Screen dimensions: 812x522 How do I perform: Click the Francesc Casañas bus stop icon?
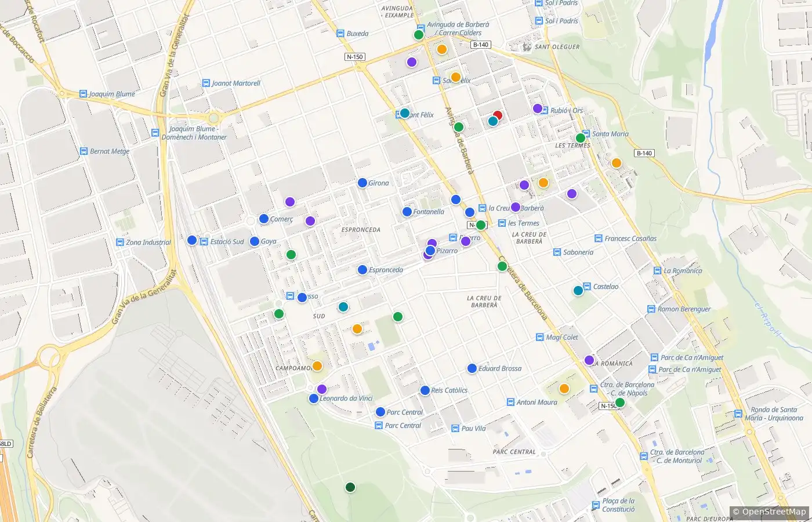pyautogui.click(x=599, y=238)
